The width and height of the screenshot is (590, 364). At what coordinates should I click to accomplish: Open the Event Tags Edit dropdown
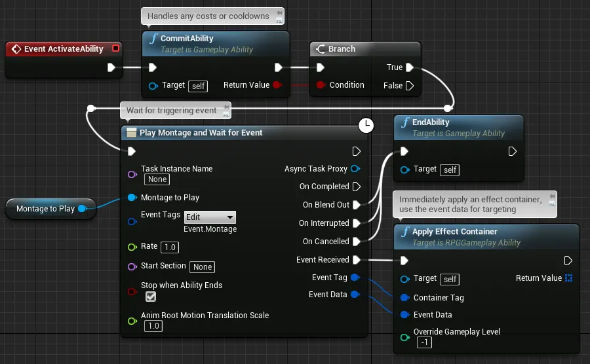pyautogui.click(x=210, y=217)
